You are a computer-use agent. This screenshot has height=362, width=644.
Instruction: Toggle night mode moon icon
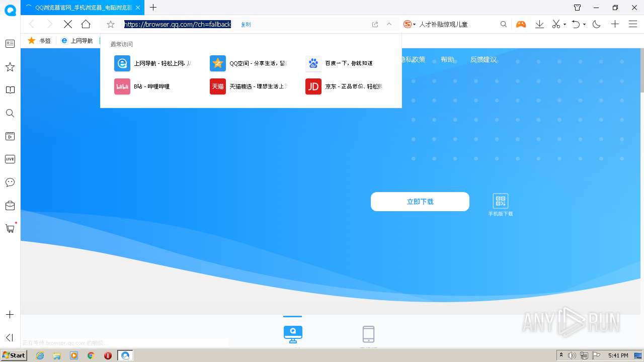pyautogui.click(x=597, y=24)
